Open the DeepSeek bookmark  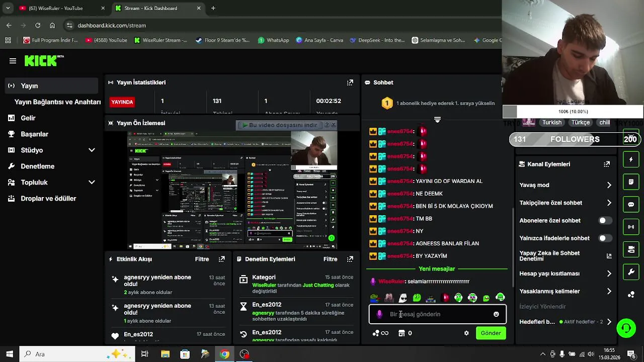(377, 40)
